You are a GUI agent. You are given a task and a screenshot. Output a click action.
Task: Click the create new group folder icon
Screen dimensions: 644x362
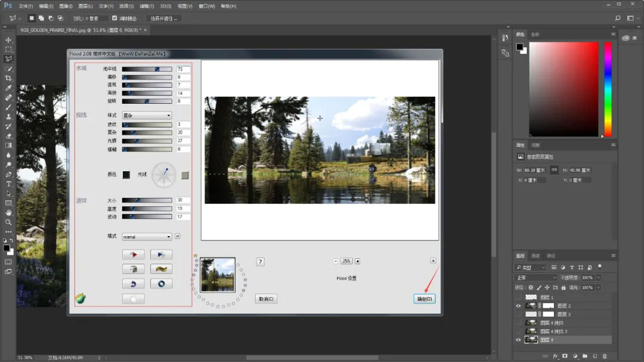click(584, 356)
